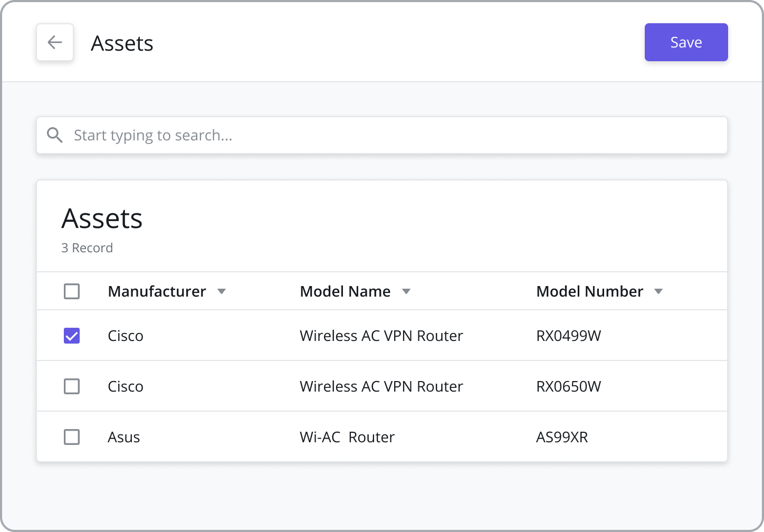Open the Model Name column sort arrow
This screenshot has width=764, height=532.
(406, 291)
